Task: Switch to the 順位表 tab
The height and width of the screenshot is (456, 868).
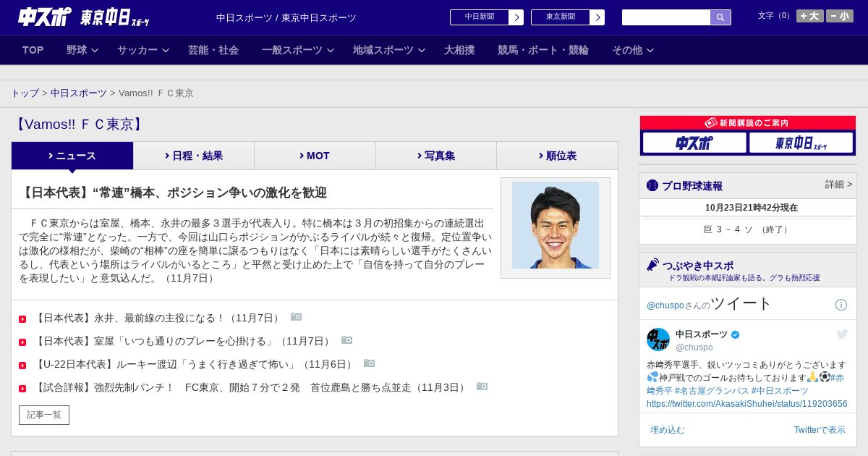Action: (x=557, y=156)
